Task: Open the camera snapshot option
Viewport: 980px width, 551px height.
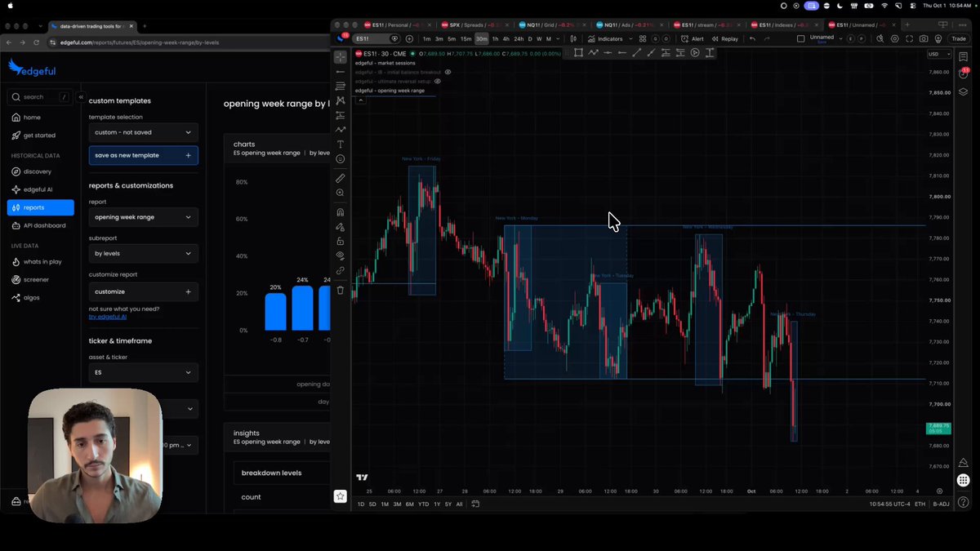Action: [923, 38]
